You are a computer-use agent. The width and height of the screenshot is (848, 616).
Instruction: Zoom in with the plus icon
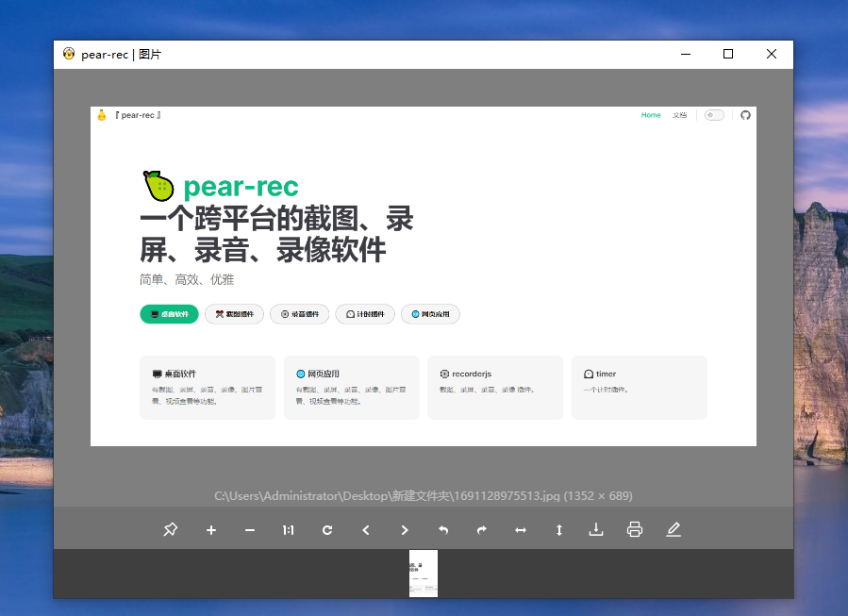[211, 530]
